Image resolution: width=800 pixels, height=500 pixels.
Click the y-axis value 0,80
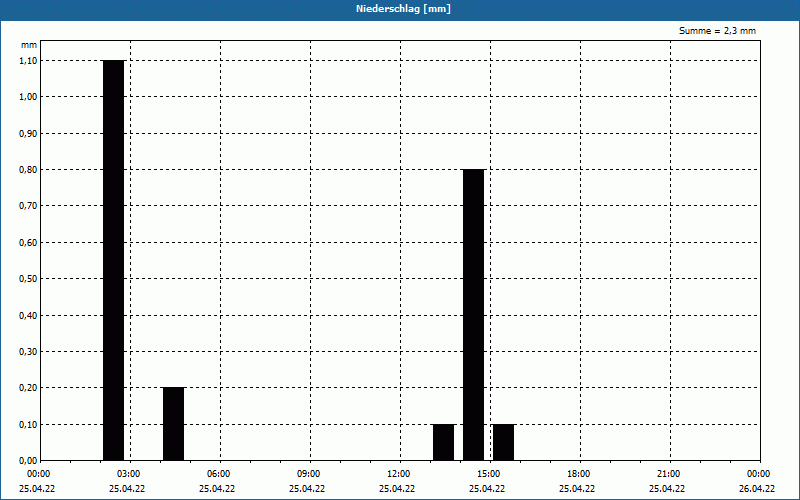tap(28, 170)
